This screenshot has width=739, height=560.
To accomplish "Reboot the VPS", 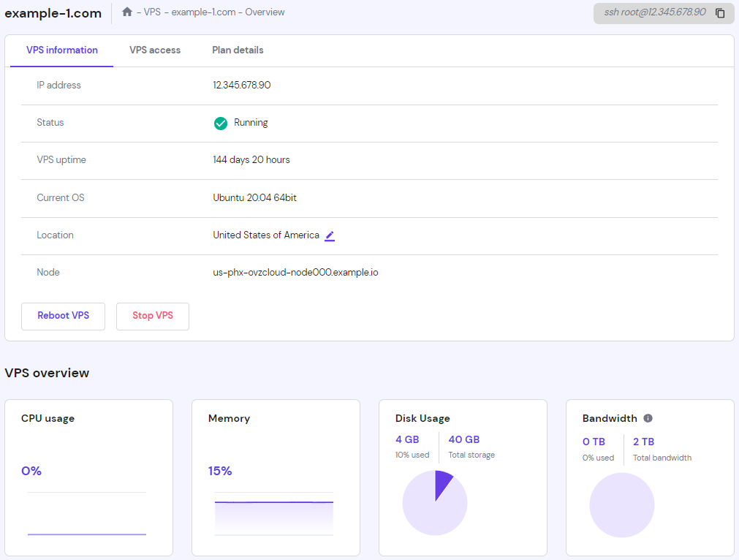I will click(x=63, y=316).
